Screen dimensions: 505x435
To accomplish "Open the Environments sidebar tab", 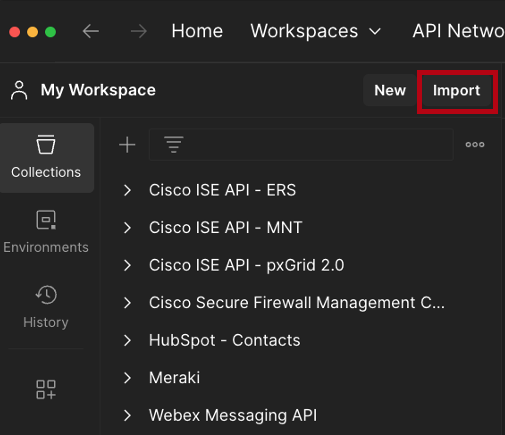I will point(46,232).
